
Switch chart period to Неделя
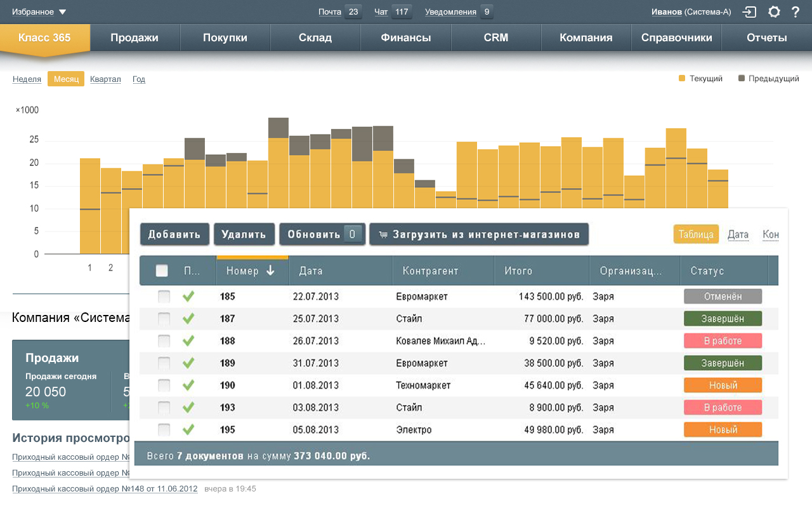27,79
